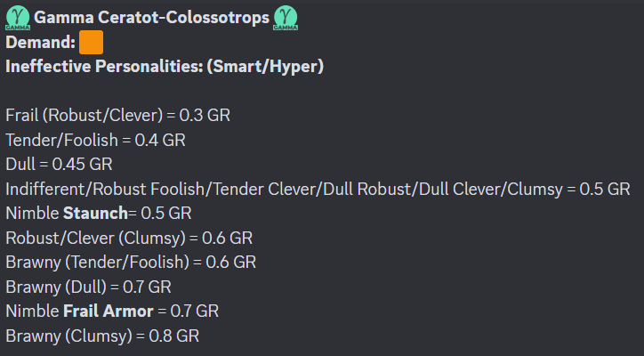This screenshot has height=356, width=644.
Task: Click the word Nimble before Frail Armor
Action: (31, 311)
